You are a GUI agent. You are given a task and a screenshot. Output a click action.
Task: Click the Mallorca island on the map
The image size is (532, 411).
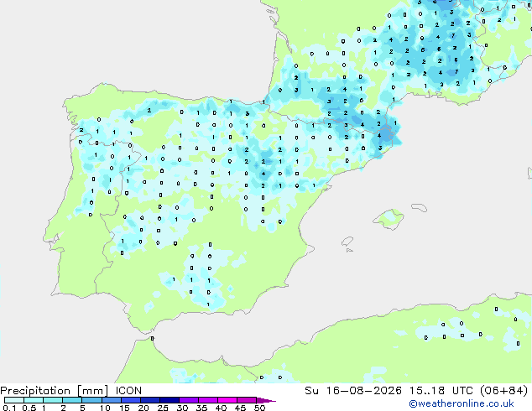click(389, 220)
